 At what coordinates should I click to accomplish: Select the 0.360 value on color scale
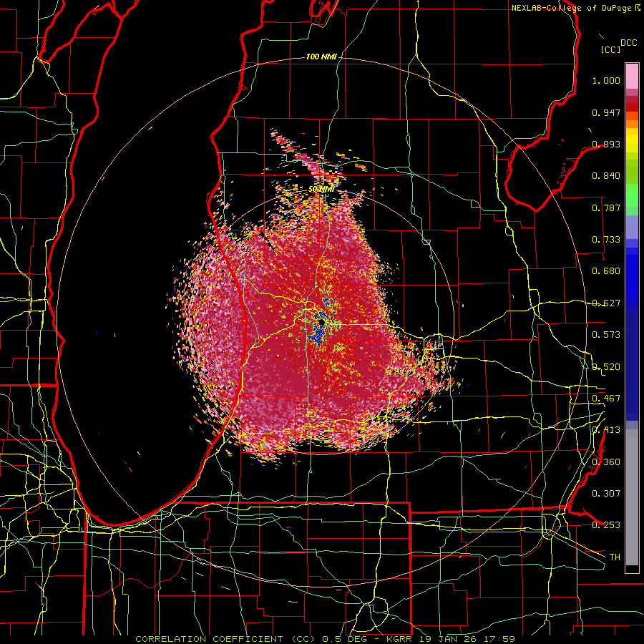[x=606, y=462]
